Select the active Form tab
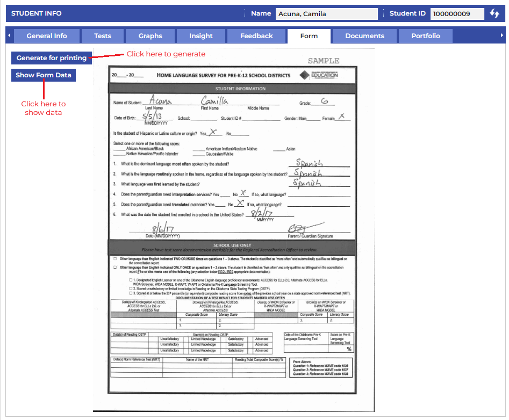The height and width of the screenshot is (420, 509). 309,36
